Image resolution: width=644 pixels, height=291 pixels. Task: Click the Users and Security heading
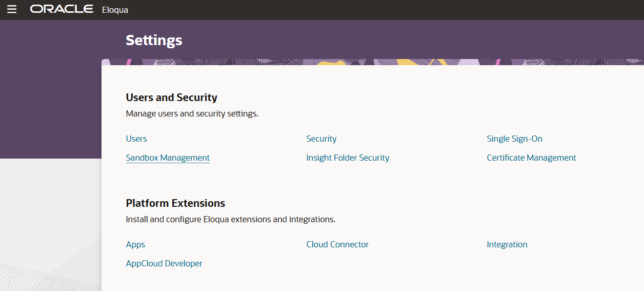pos(172,98)
